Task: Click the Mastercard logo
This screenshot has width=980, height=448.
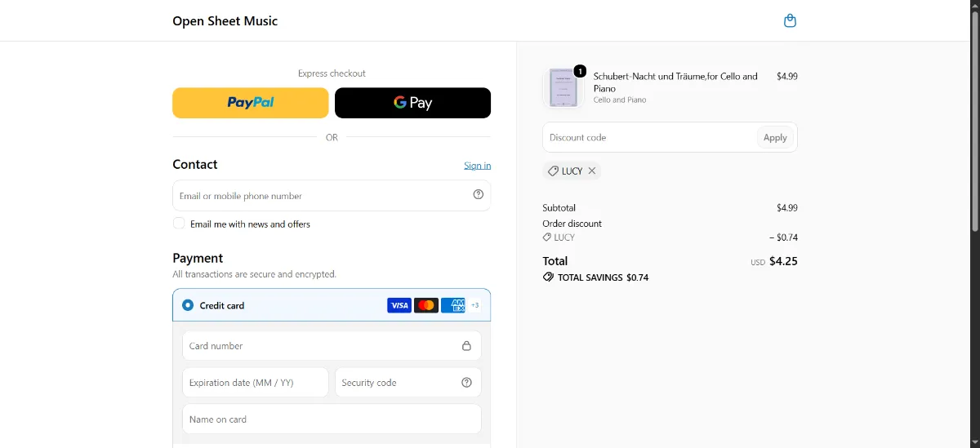Action: (x=426, y=305)
